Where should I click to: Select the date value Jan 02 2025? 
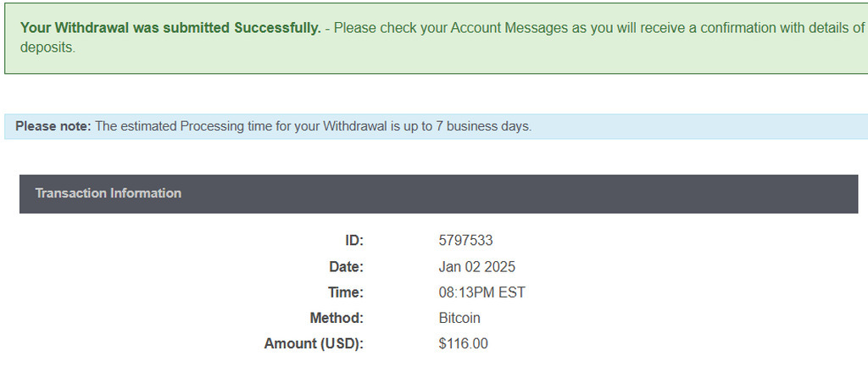pyautogui.click(x=476, y=267)
